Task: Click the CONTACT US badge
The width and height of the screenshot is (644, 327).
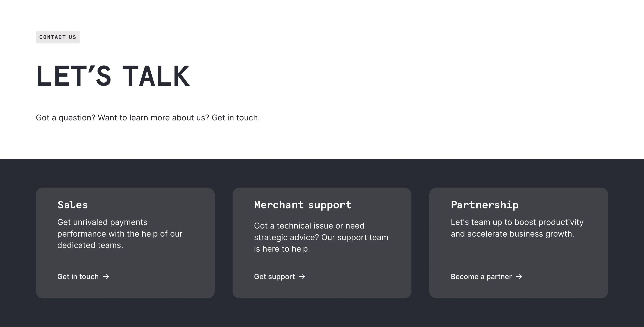Action: 58,37
